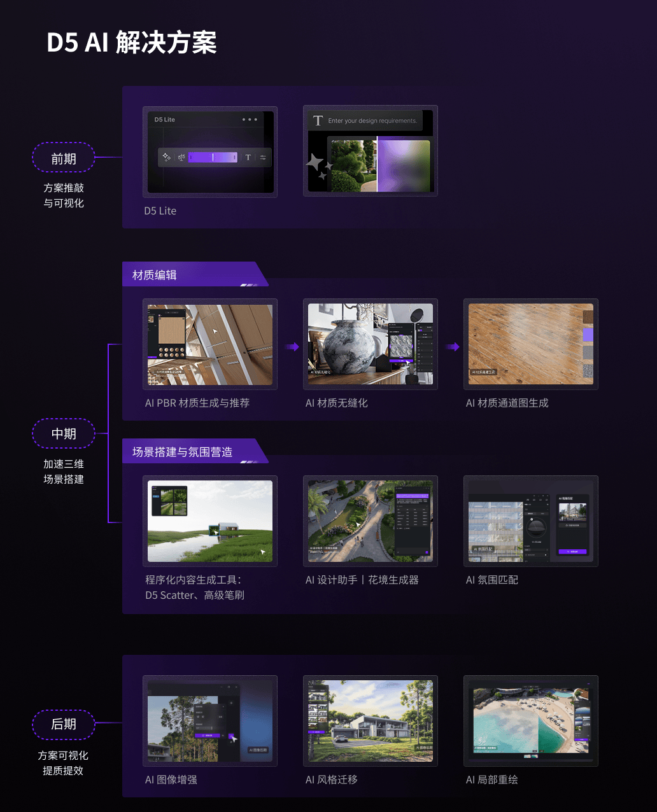Viewport: 657px width, 812px height.
Task: Click the large sparkle stars icon beside garden image
Action: [319, 165]
